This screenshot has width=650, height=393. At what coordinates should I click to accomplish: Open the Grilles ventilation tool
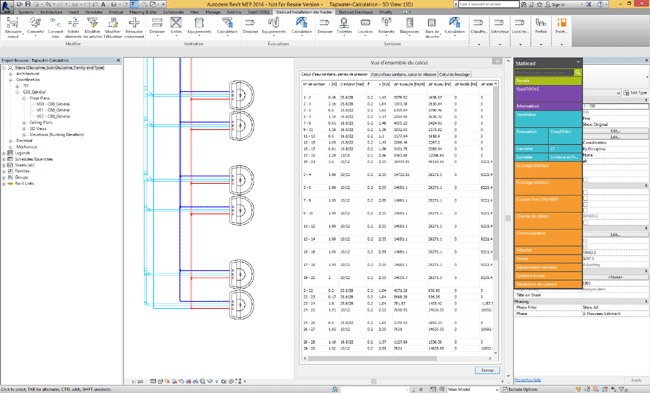pyautogui.click(x=176, y=23)
